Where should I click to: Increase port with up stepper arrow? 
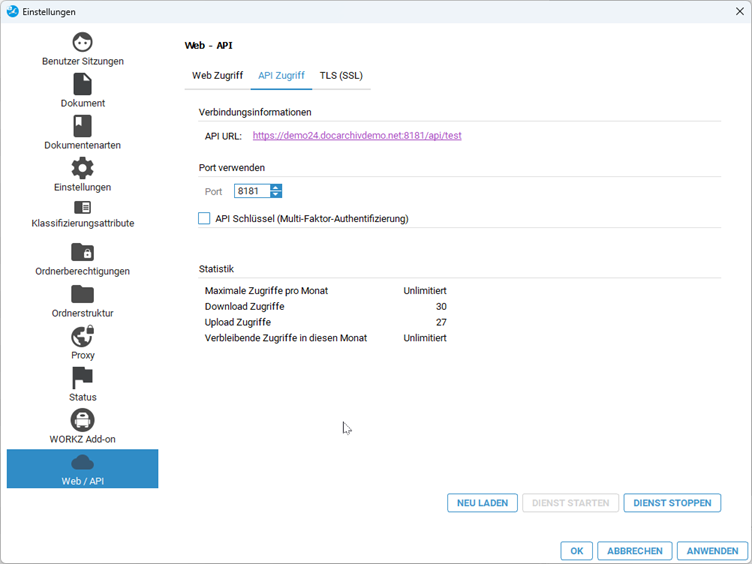[x=276, y=188]
